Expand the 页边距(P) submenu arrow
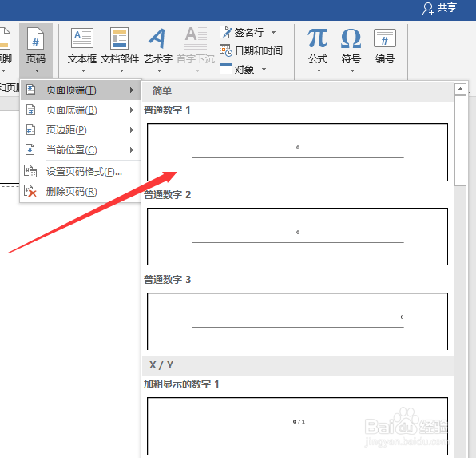This screenshot has height=458, width=476. click(132, 129)
